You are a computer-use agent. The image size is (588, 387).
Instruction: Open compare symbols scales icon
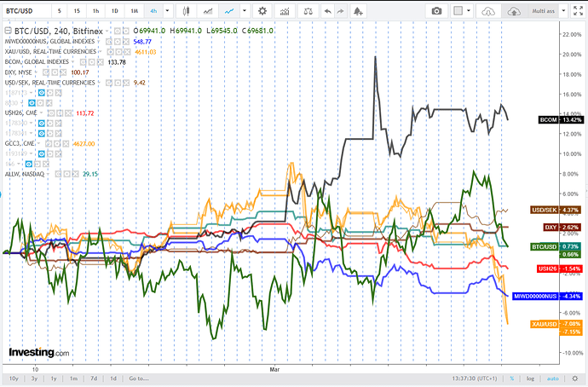(x=308, y=11)
